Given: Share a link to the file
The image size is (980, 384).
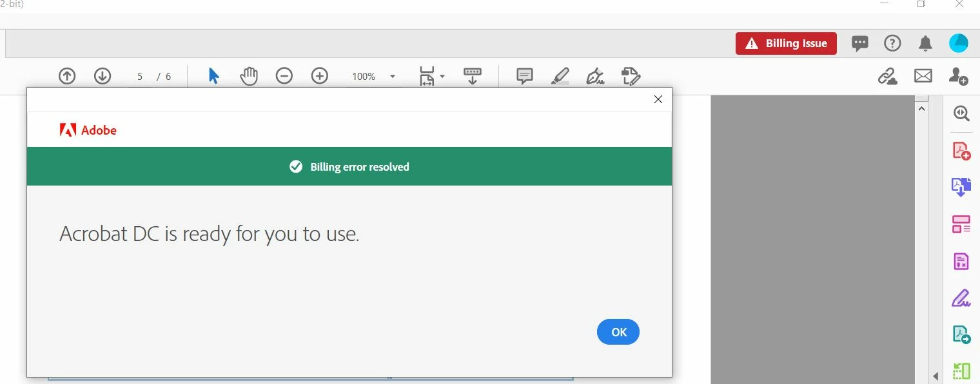Looking at the screenshot, I should tap(888, 76).
